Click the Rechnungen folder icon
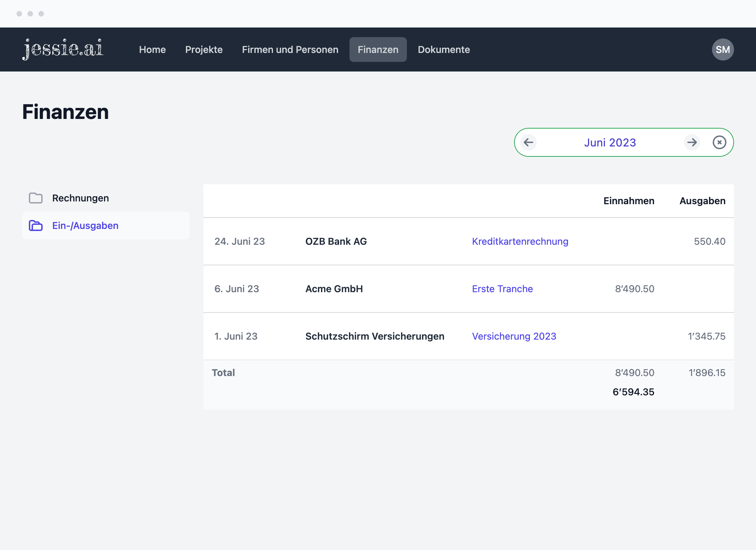756x550 pixels. (36, 198)
